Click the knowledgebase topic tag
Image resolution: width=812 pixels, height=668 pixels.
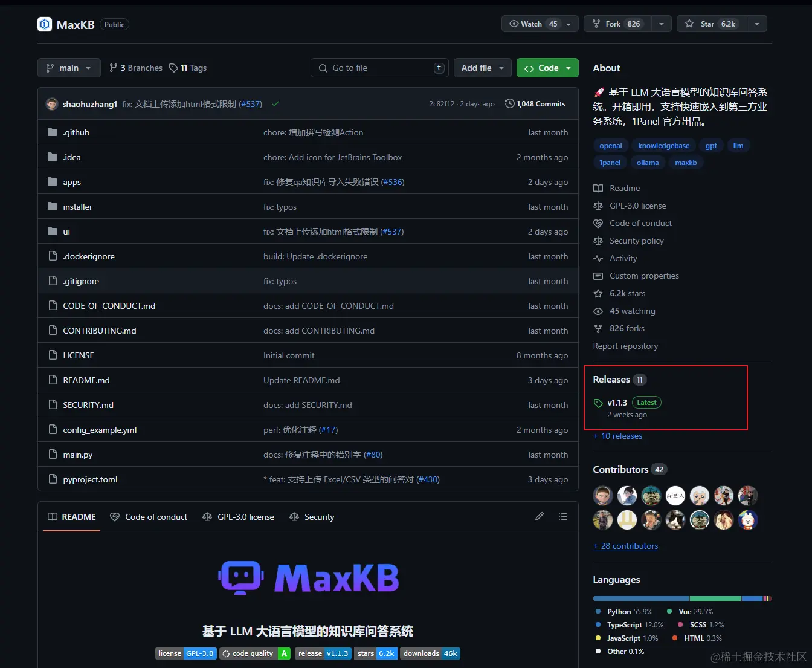(x=663, y=146)
